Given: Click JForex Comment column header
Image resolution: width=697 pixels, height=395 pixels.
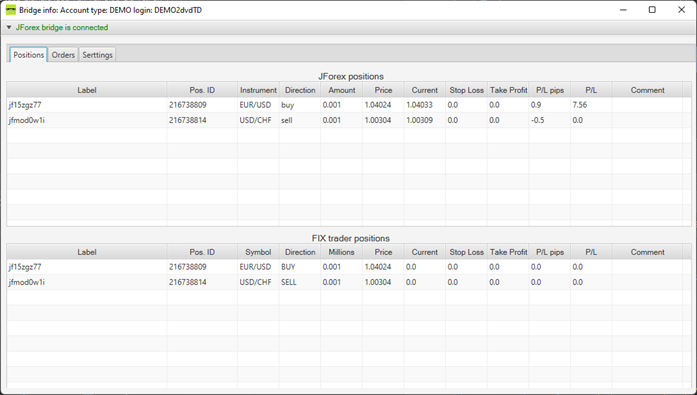Looking at the screenshot, I should pos(647,90).
